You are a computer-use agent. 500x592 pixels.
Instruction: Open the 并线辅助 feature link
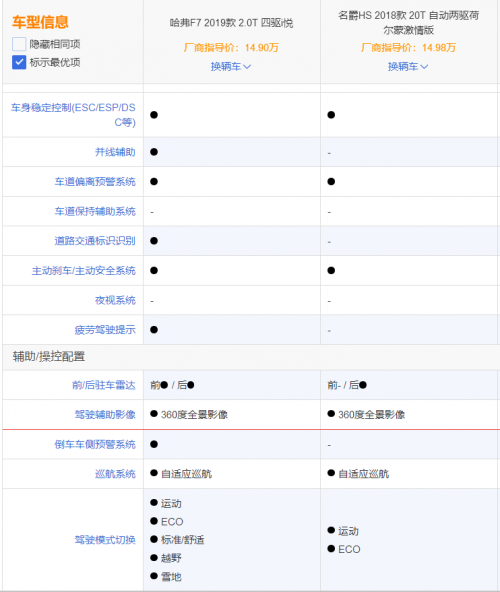pyautogui.click(x=115, y=152)
